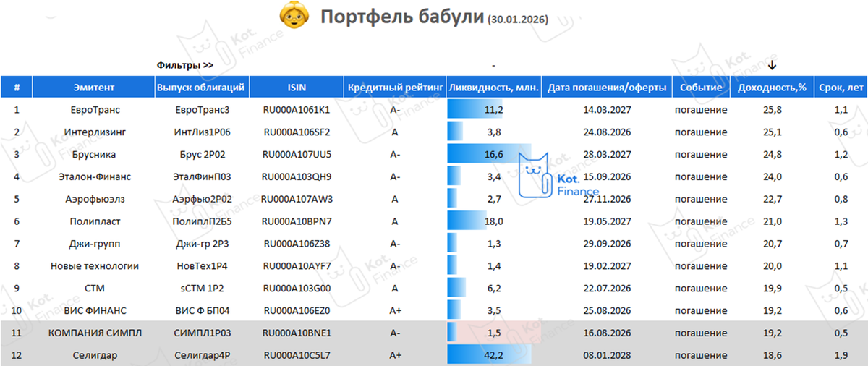The image size is (868, 366).
Task: Click ISIN RU000A107AW3
Action: click(297, 199)
